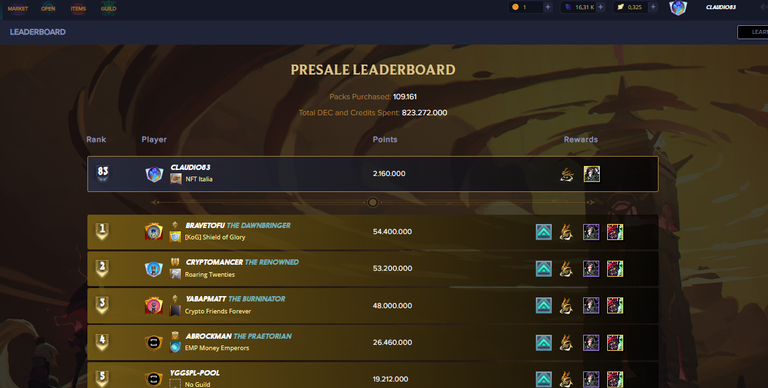Image resolution: width=768 pixels, height=388 pixels.
Task: Open CRYPTOMANCER player profile link
Action: 214,262
